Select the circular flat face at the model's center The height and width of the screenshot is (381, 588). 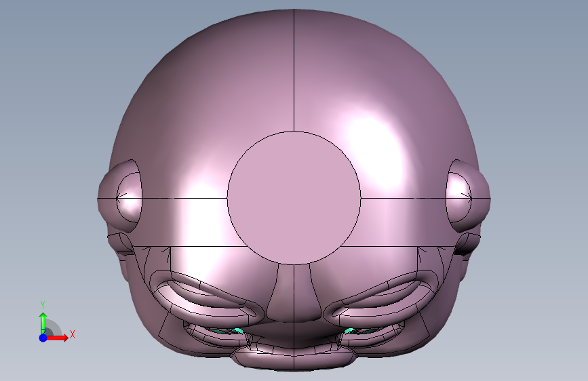point(294,198)
